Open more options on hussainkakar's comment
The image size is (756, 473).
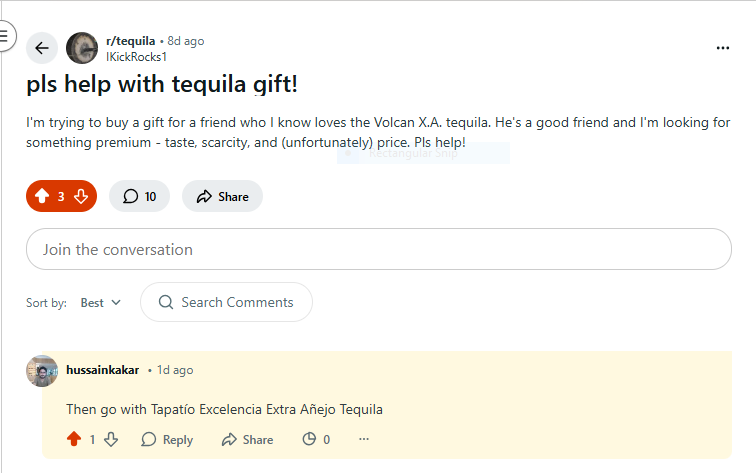(x=364, y=439)
